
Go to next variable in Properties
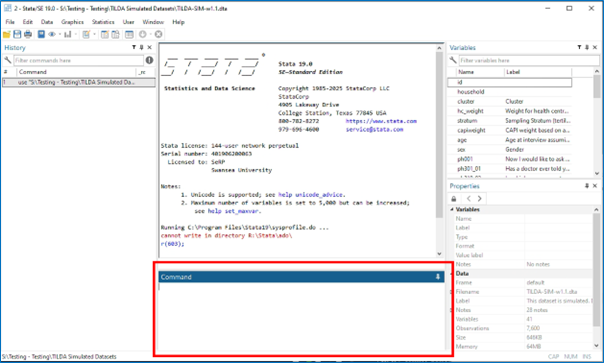pos(480,198)
